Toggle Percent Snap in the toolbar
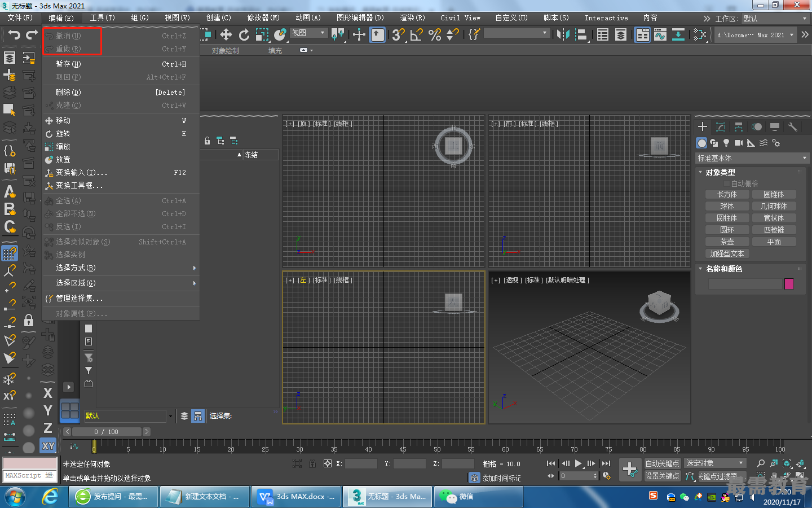This screenshot has width=812, height=508. point(435,35)
